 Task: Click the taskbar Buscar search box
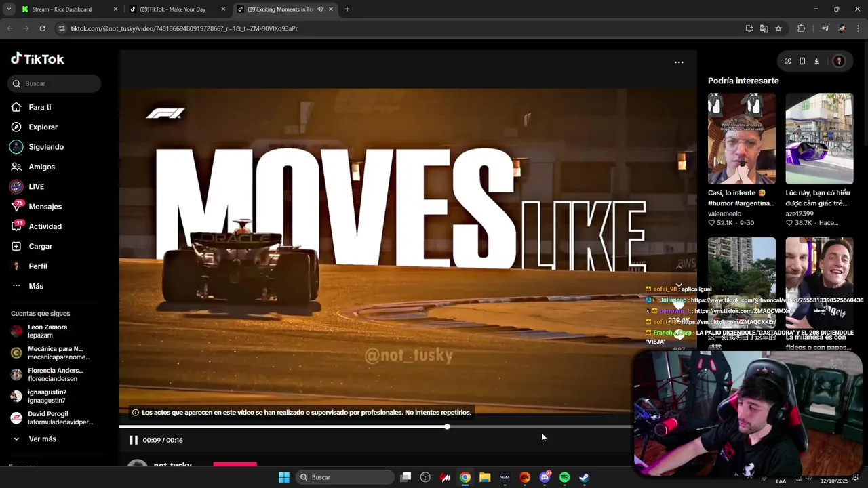click(x=346, y=477)
